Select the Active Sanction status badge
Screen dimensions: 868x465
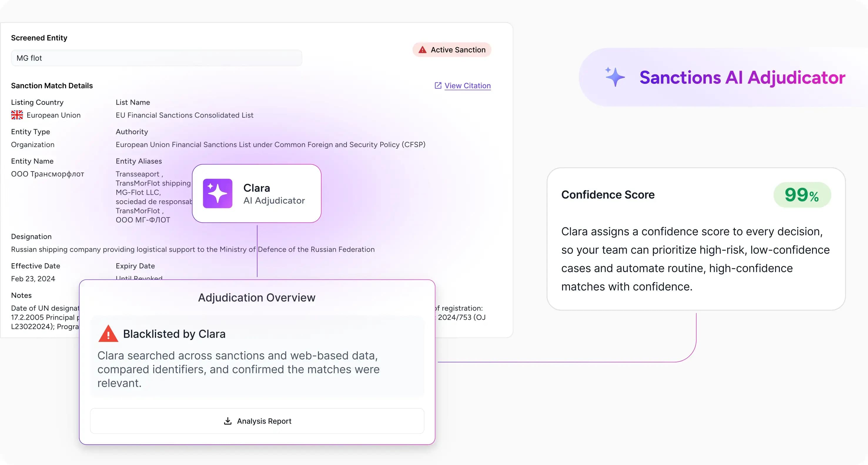(x=452, y=50)
